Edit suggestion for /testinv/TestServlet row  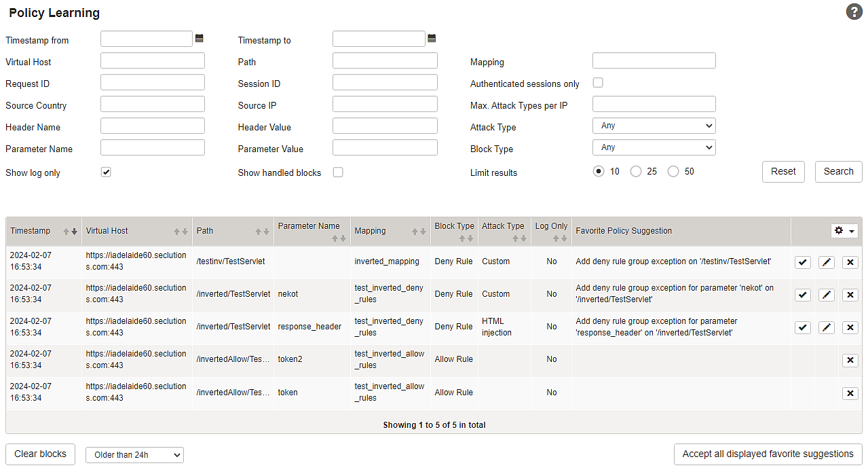[827, 262]
